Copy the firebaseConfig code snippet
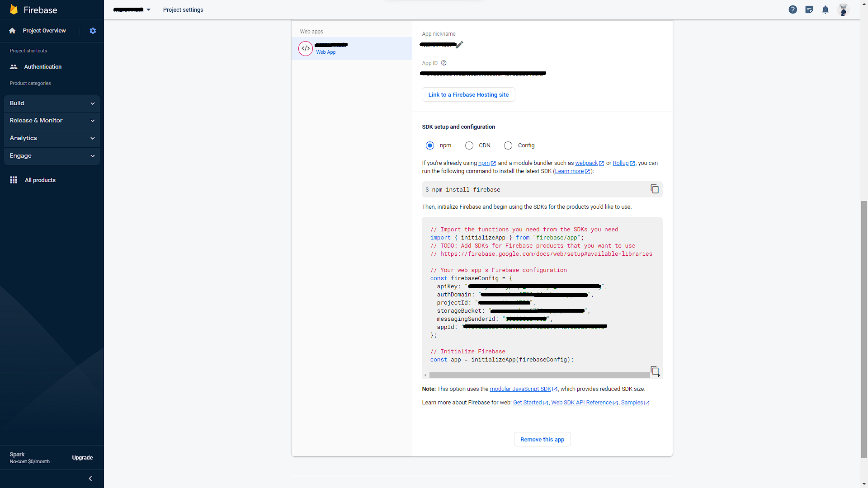The height and width of the screenshot is (488, 868). click(654, 371)
